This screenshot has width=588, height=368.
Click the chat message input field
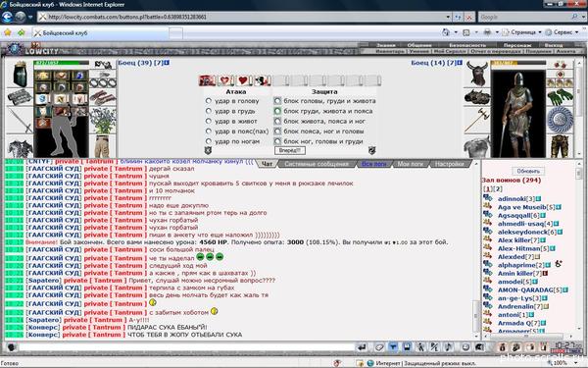click(187, 347)
